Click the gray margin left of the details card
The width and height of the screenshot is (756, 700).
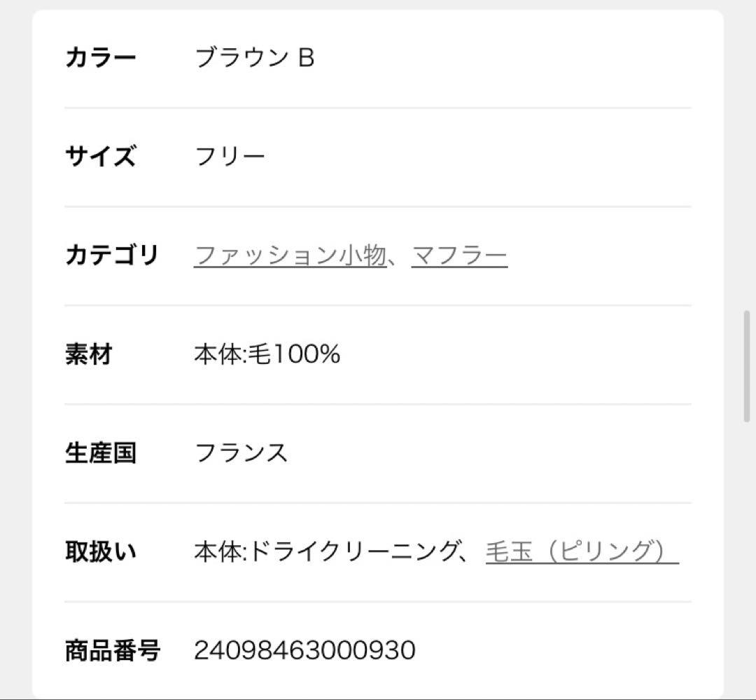click(15, 350)
